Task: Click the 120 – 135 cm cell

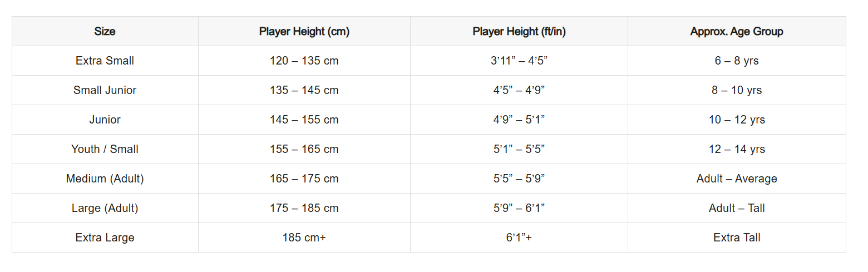Action: click(304, 61)
